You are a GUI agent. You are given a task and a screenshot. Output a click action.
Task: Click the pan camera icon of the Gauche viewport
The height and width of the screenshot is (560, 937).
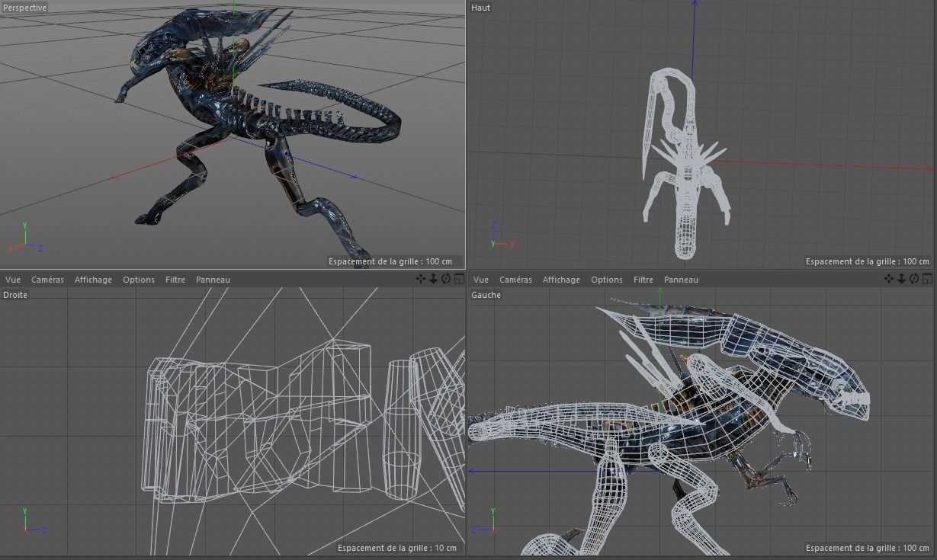(x=889, y=279)
